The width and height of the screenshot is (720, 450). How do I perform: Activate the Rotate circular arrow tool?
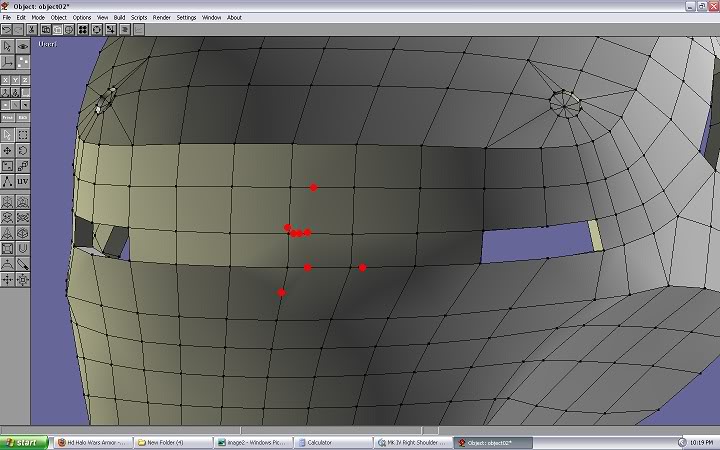[22, 151]
